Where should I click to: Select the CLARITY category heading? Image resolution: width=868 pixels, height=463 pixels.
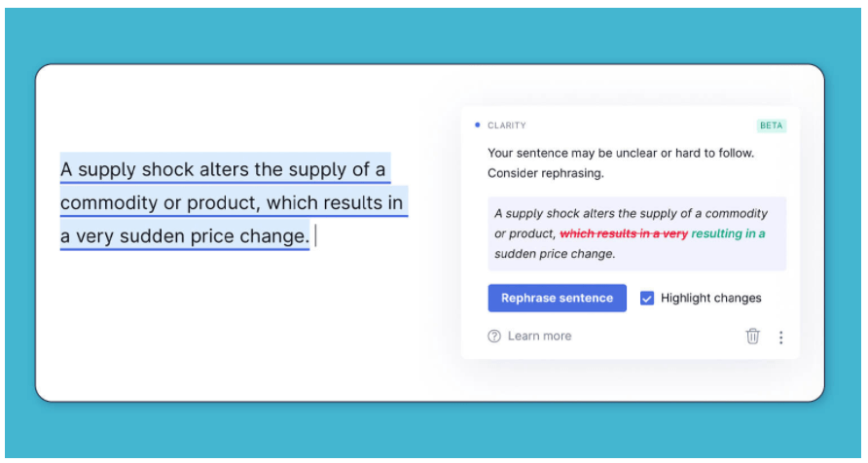(x=507, y=125)
